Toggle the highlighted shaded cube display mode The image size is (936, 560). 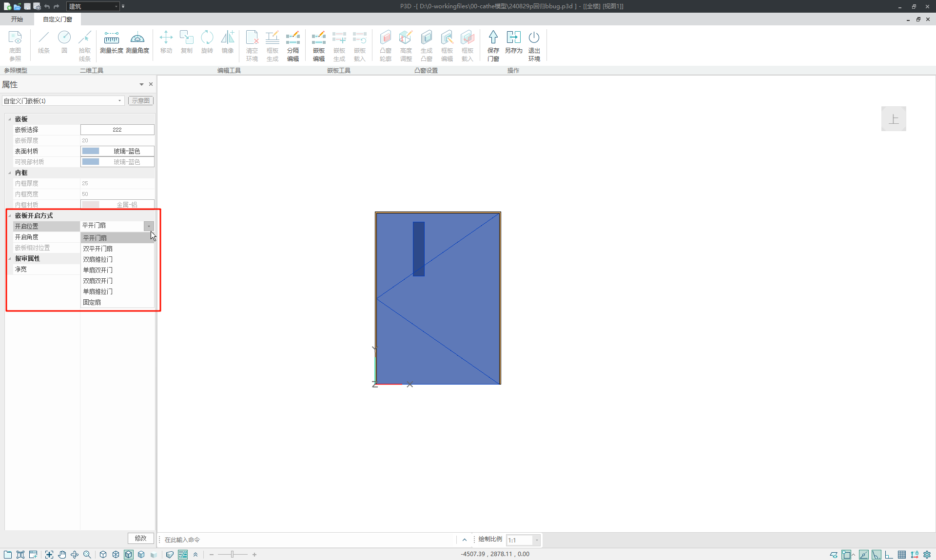coord(128,554)
